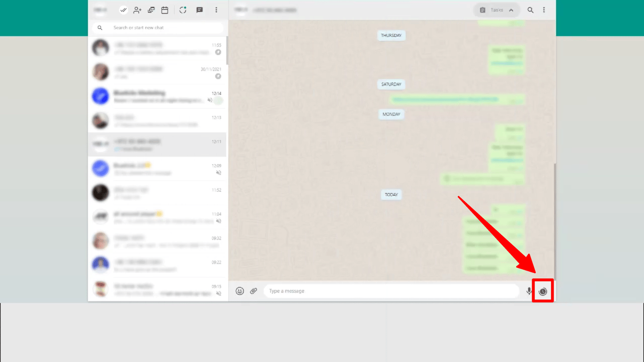Open the calendar scheduling icon

165,9
